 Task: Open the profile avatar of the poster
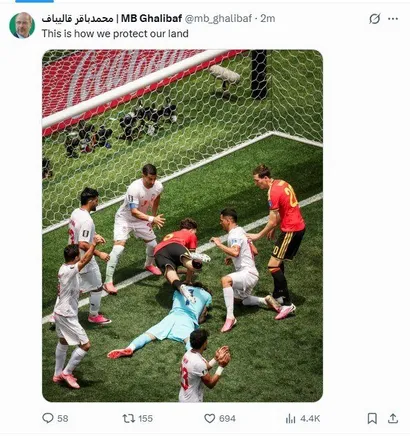pos(22,26)
